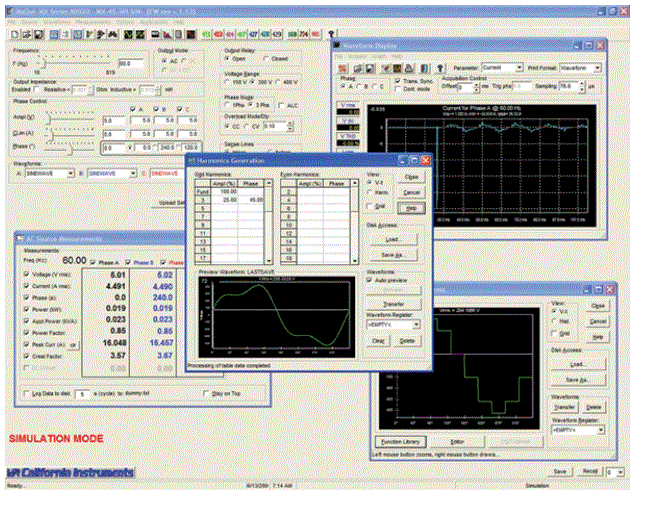Click the Save icon in Waveform Display toolbar

coord(370,68)
